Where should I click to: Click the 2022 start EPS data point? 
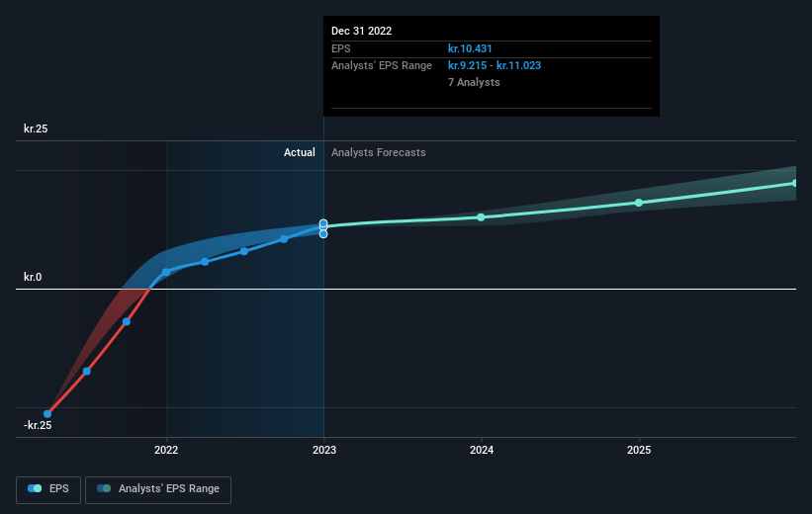[x=166, y=272]
